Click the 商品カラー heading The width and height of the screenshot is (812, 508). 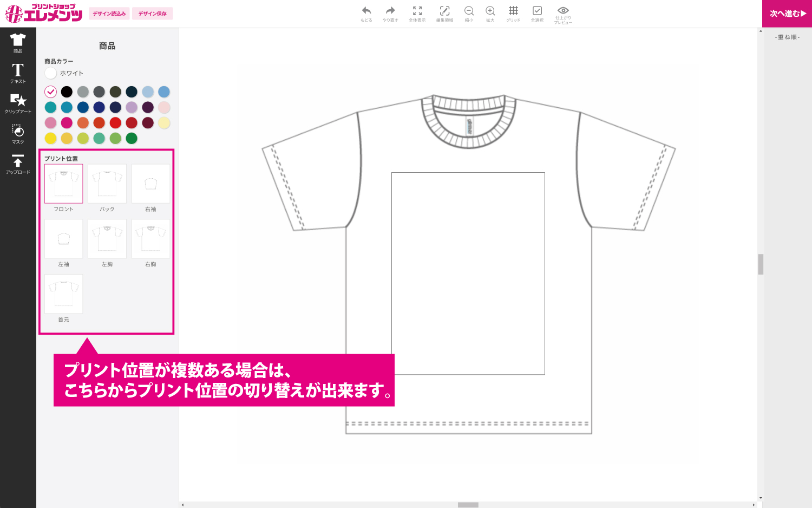(x=59, y=61)
